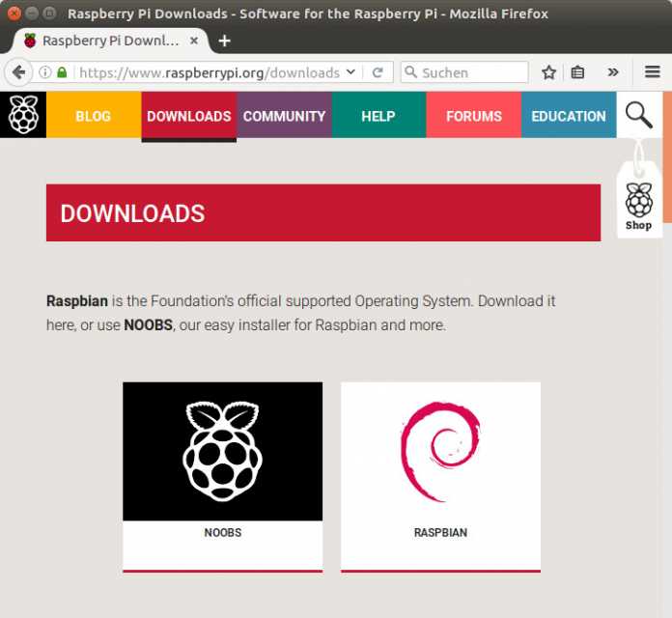Image resolution: width=672 pixels, height=618 pixels.
Task: Click the RASPBIAN download tile
Action: (440, 475)
